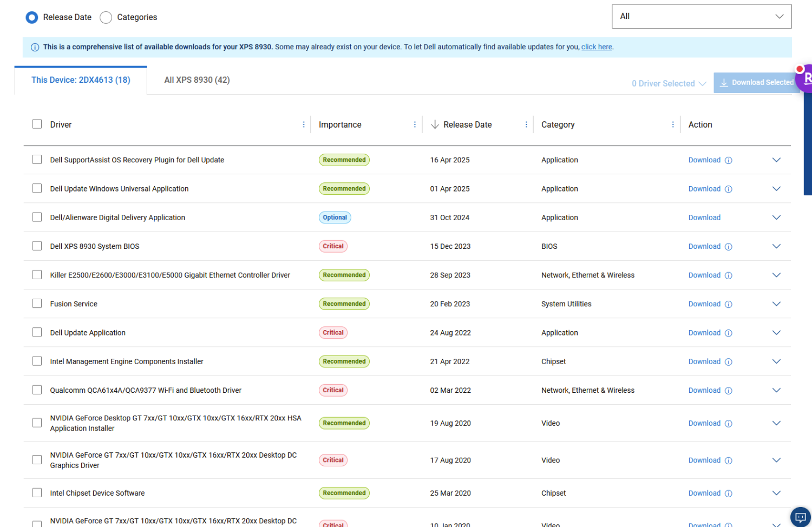The width and height of the screenshot is (812, 527).
Task: Click the Download Selected button
Action: [756, 82]
